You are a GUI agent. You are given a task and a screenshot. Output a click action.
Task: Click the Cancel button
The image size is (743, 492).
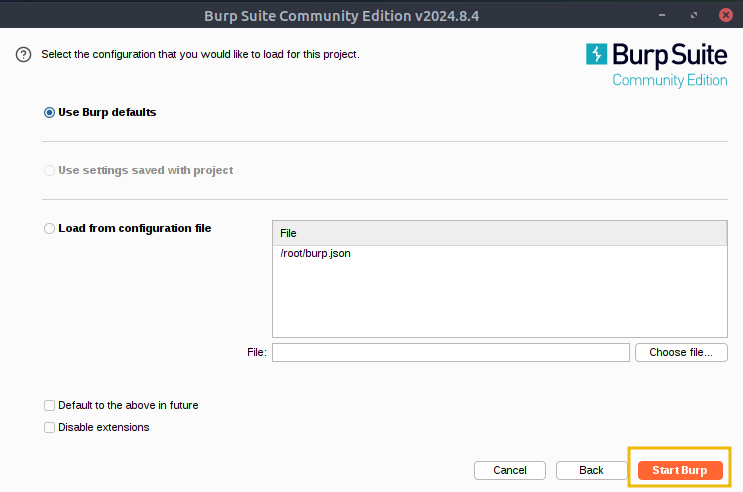tap(510, 470)
